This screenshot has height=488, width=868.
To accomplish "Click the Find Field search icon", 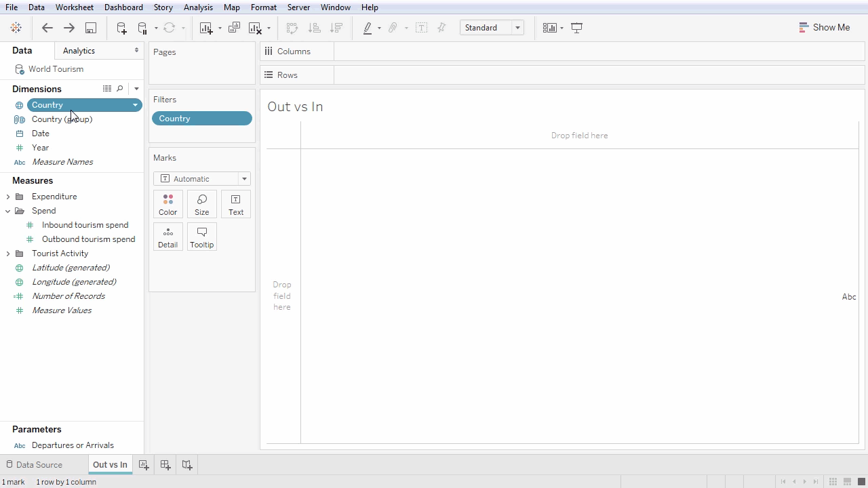I will [120, 89].
